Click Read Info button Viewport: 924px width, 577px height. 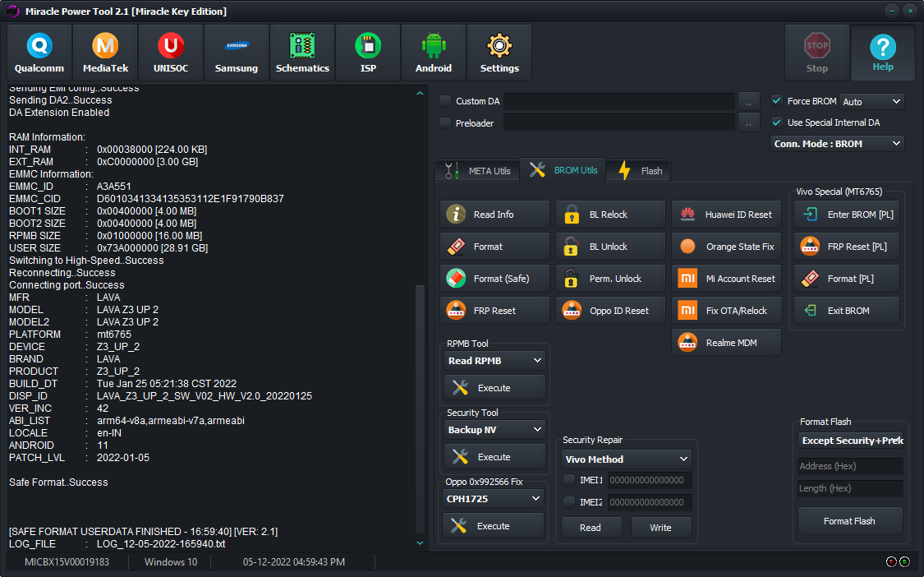(x=494, y=215)
